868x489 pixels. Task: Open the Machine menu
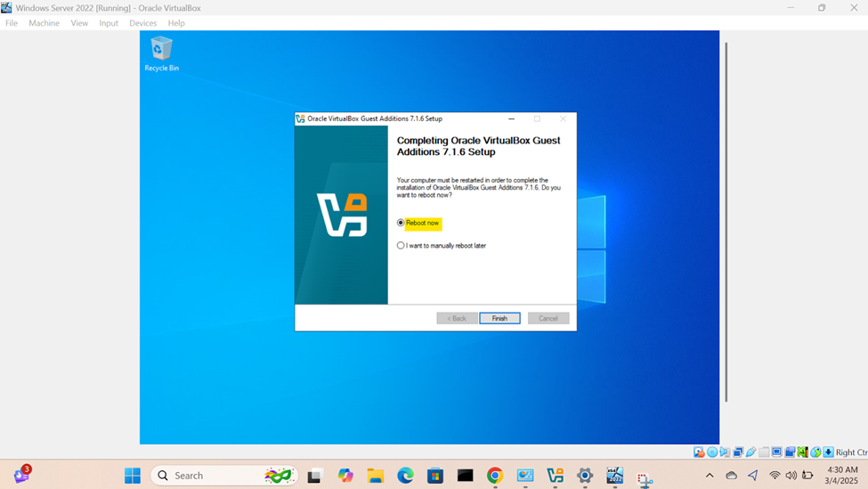pyautogui.click(x=45, y=22)
